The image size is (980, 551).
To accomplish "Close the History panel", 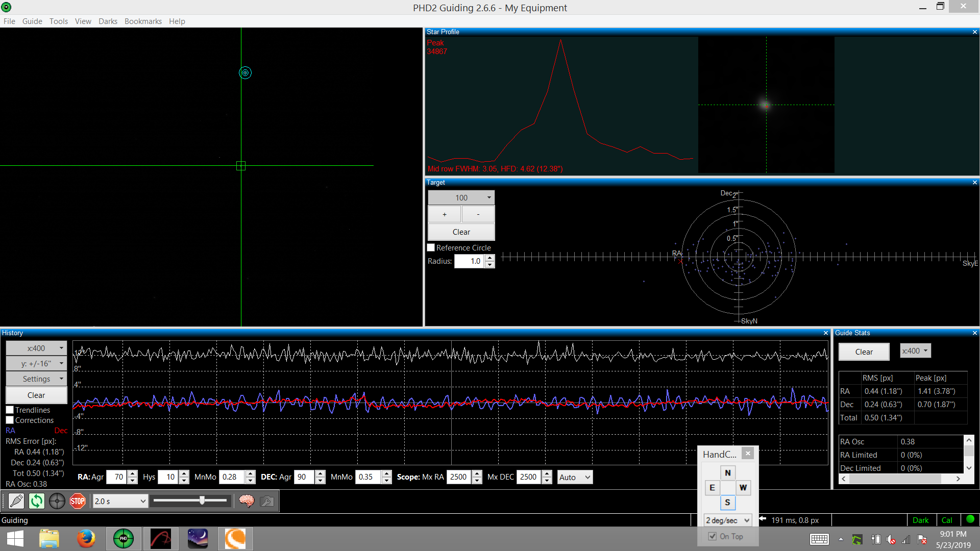I will point(826,333).
